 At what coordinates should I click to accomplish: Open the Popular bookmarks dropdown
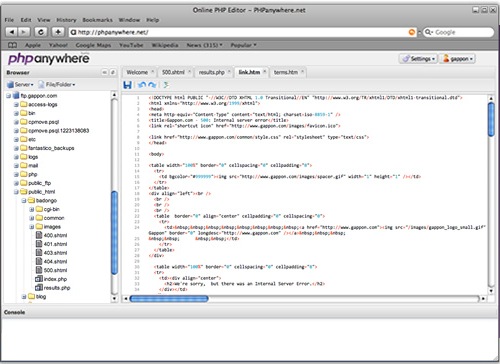243,45
